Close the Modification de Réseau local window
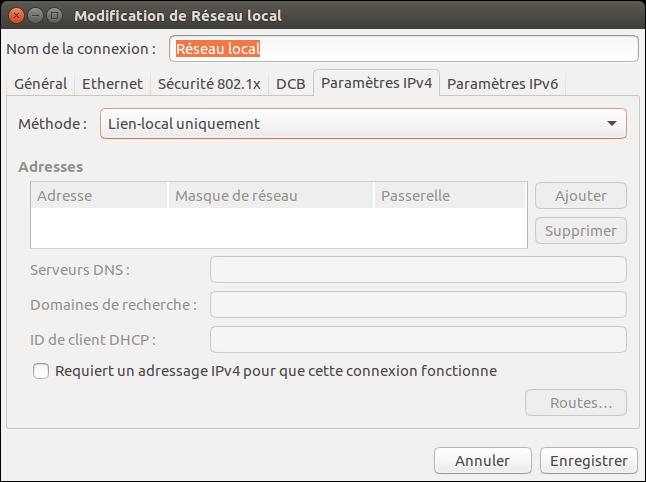The image size is (646, 482). 15,15
